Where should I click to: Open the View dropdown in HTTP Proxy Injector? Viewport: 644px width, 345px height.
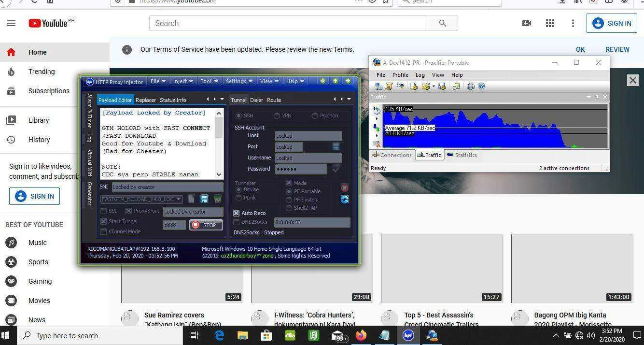(x=269, y=81)
